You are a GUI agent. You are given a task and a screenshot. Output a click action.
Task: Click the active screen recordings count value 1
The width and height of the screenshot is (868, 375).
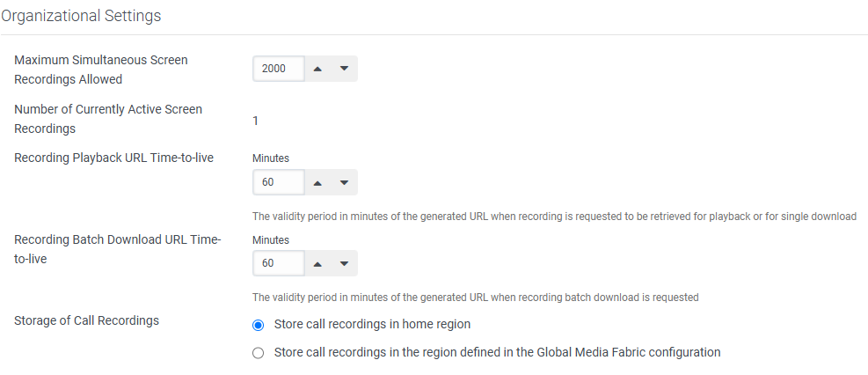[255, 120]
